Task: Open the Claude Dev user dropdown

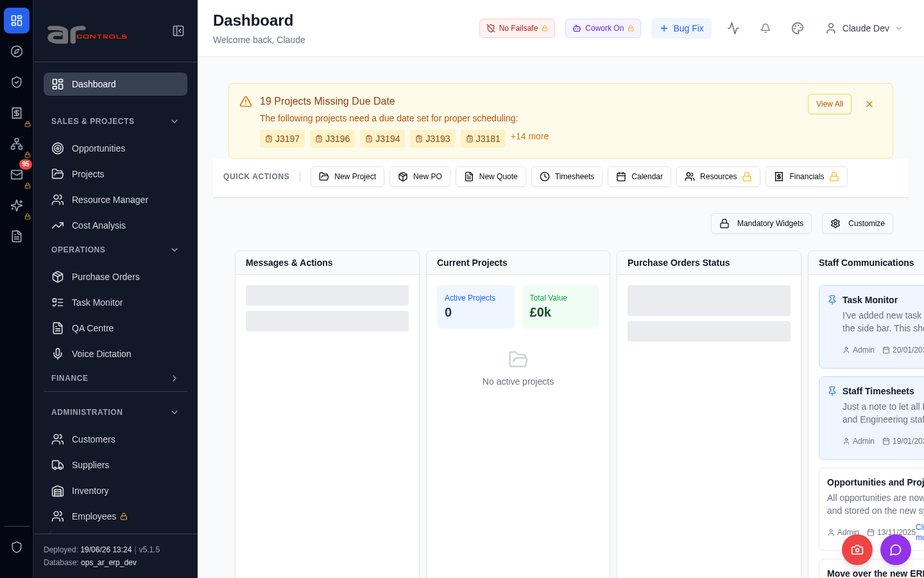Action: [864, 28]
